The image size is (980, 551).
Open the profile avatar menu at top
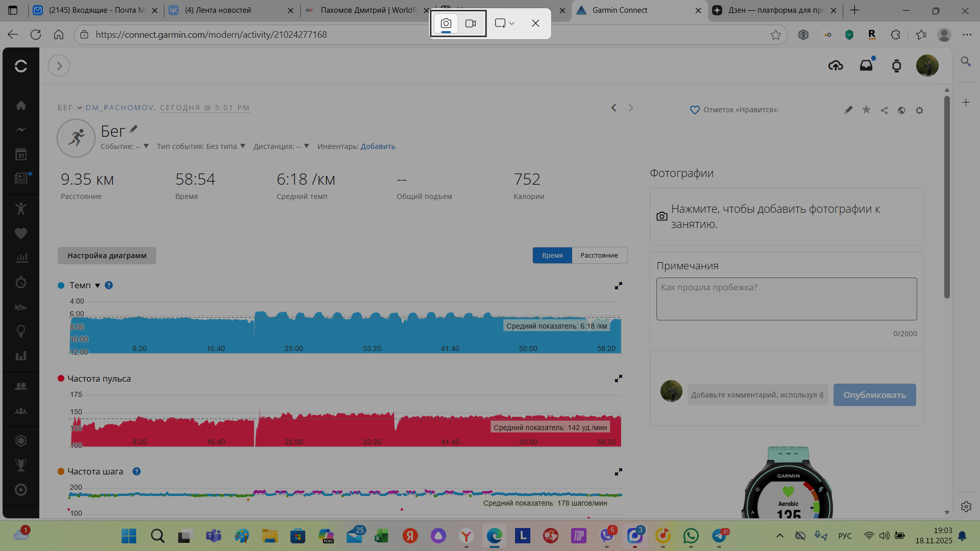[x=927, y=65]
